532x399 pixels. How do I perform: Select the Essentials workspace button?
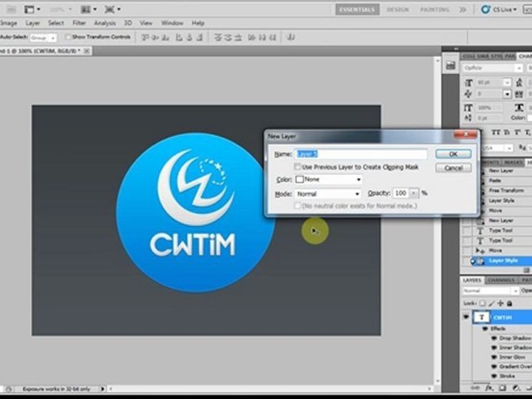click(357, 9)
